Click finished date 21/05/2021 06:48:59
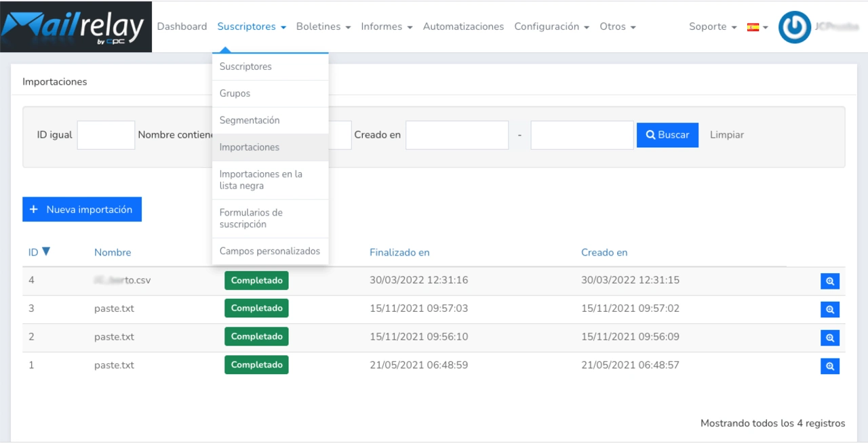Viewport: 868px width, 444px height. coord(418,365)
